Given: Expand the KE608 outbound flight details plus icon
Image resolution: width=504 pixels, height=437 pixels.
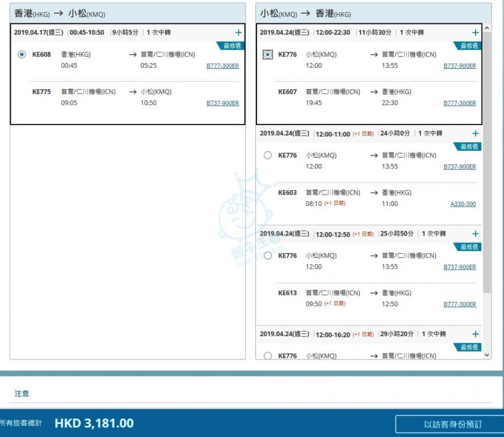Looking at the screenshot, I should coord(238,33).
